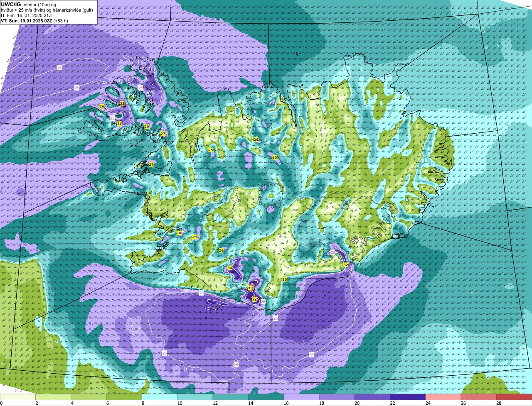This screenshot has height=406, width=532.
Task: Select the 18–20 m/s light purple swatch
Action: 337,397
